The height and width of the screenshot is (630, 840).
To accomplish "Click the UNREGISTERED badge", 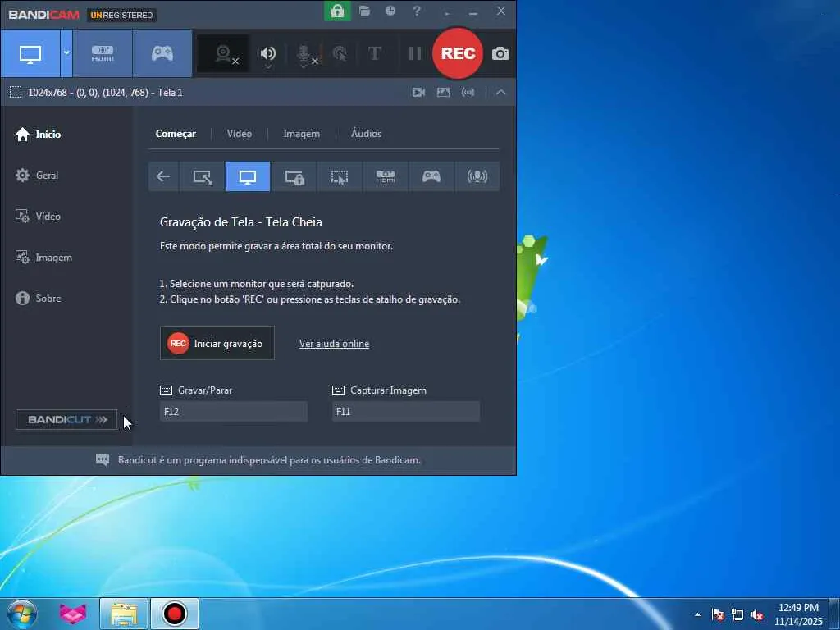I will point(121,15).
